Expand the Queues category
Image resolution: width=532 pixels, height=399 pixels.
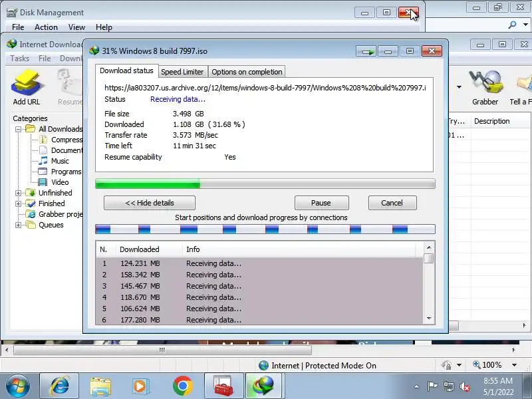click(x=19, y=225)
